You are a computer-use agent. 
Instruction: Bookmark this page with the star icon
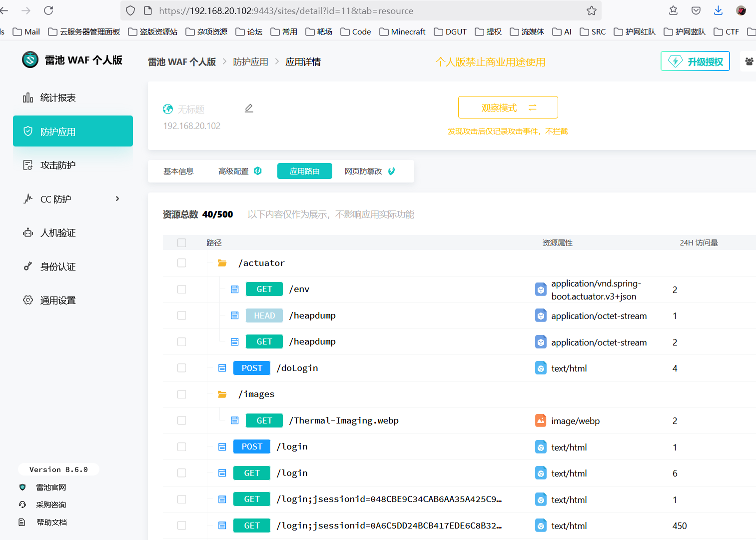(x=592, y=10)
